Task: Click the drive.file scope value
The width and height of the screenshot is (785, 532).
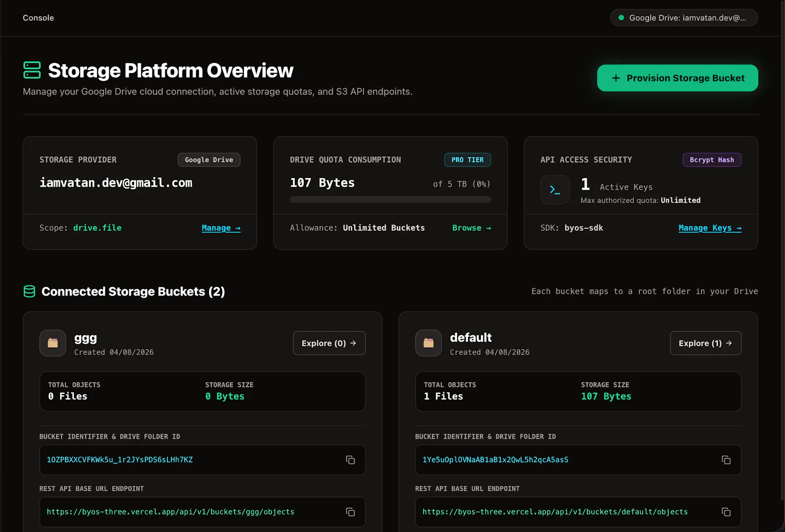Action: coord(97,228)
